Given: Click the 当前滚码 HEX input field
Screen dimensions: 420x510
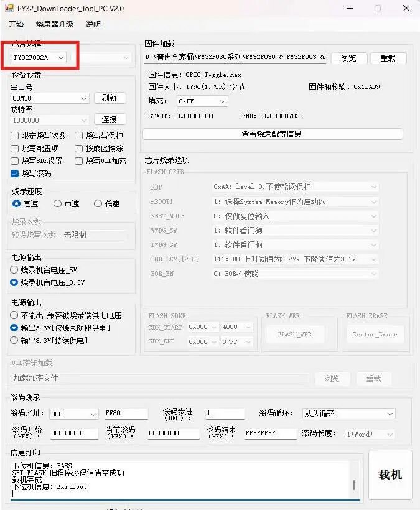Looking at the screenshot, I should (174, 433).
